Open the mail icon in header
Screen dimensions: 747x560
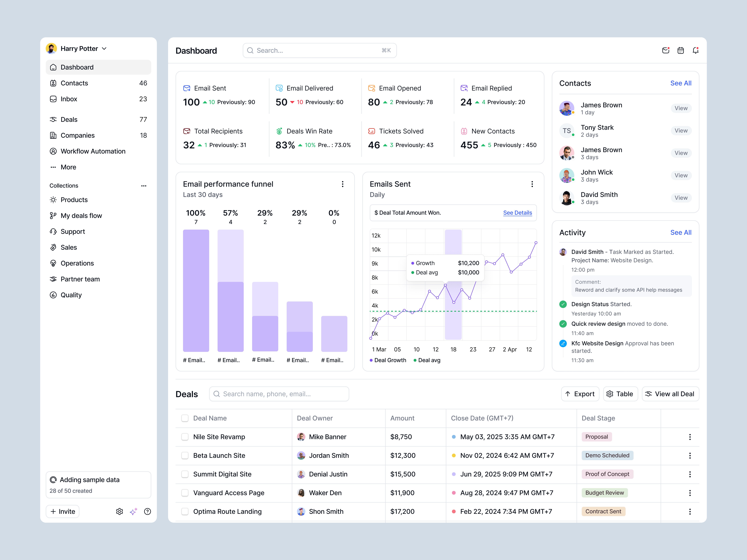click(x=666, y=50)
